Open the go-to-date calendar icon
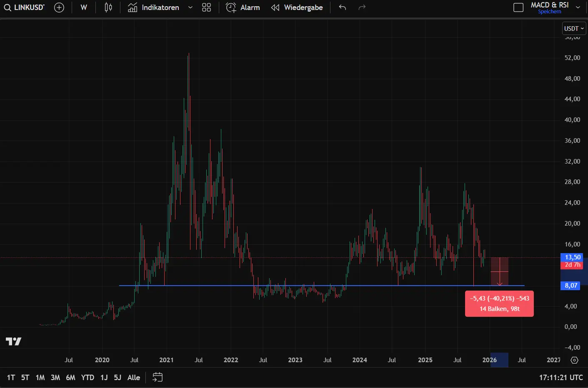This screenshot has width=588, height=388. [x=158, y=378]
